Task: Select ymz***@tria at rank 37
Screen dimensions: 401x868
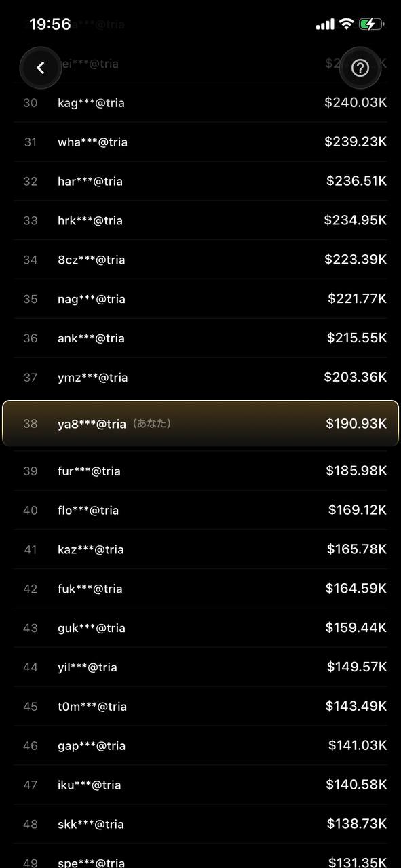Action: (200, 378)
